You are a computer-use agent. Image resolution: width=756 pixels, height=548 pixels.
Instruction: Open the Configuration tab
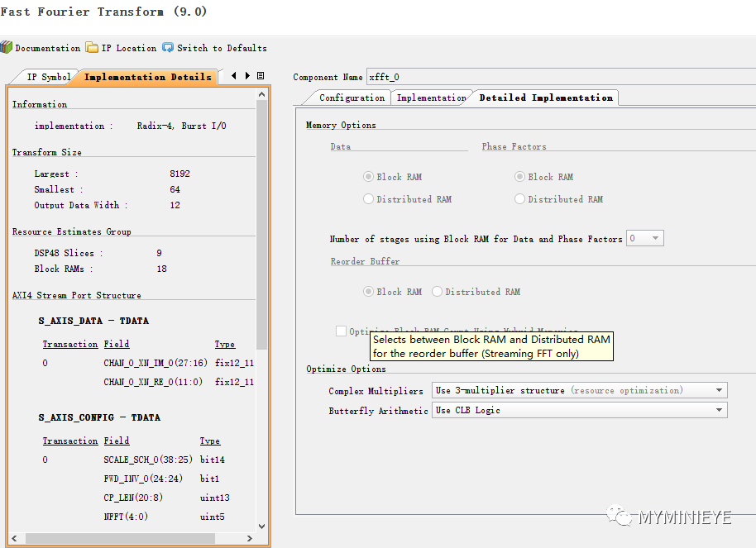[x=352, y=98]
